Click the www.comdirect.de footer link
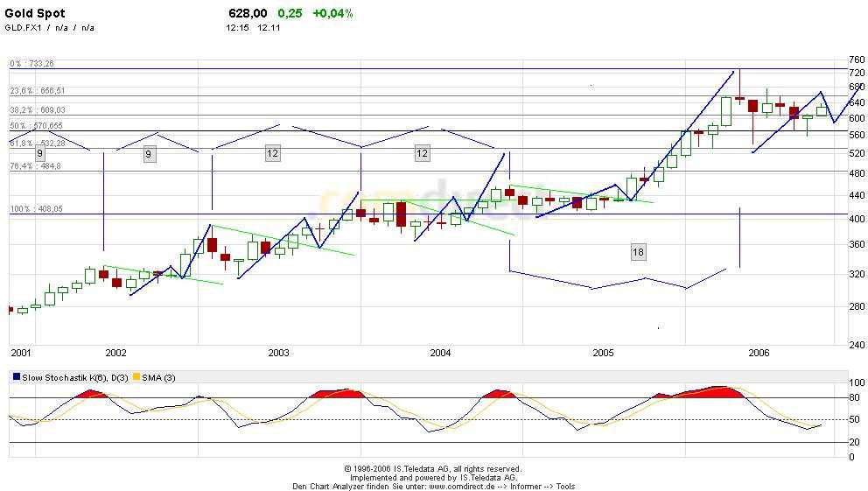Screen dimensions: 868x491 click(462, 486)
